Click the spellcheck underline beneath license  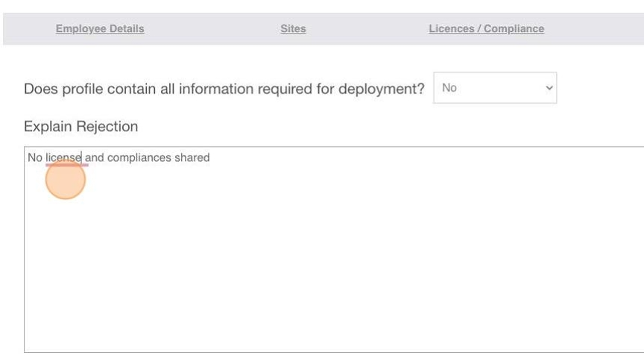(67, 165)
